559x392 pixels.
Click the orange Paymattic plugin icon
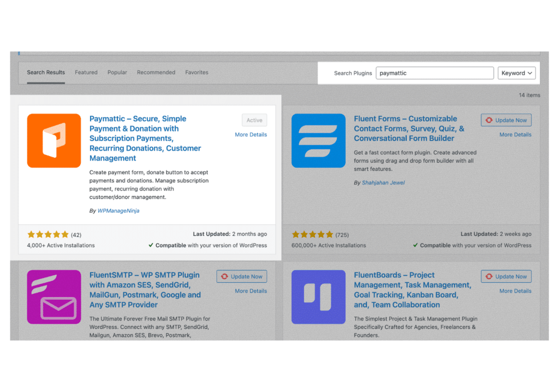[x=54, y=141]
